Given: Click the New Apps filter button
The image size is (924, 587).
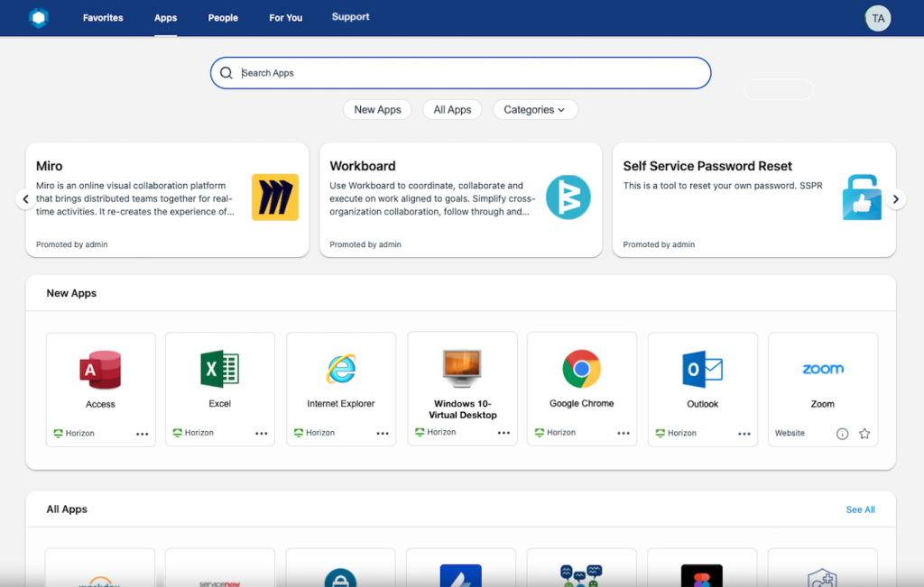Looking at the screenshot, I should coord(377,110).
